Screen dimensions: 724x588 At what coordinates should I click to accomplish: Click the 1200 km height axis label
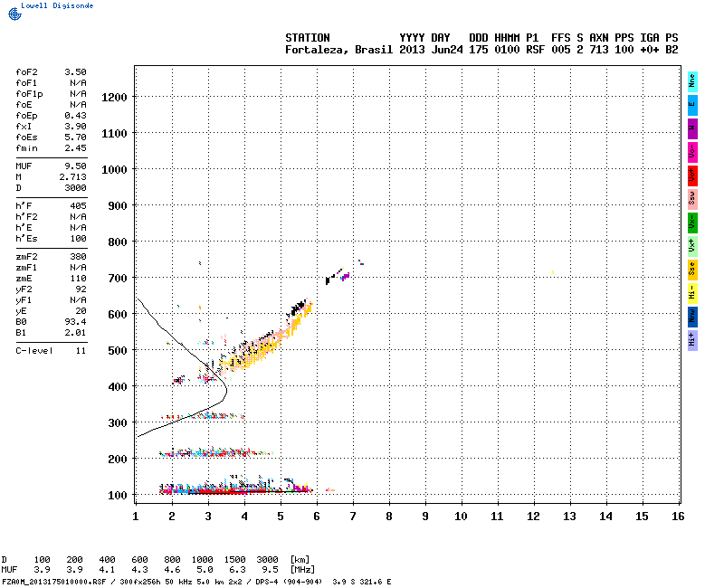coord(114,98)
